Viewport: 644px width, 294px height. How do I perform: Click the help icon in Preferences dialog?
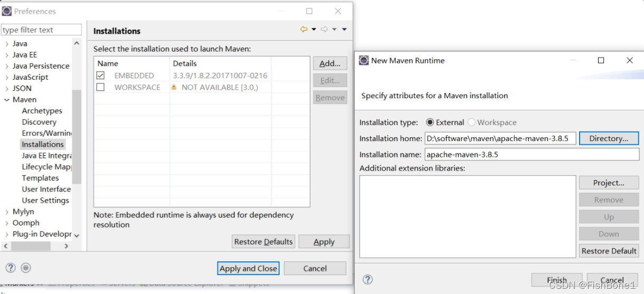tap(11, 268)
